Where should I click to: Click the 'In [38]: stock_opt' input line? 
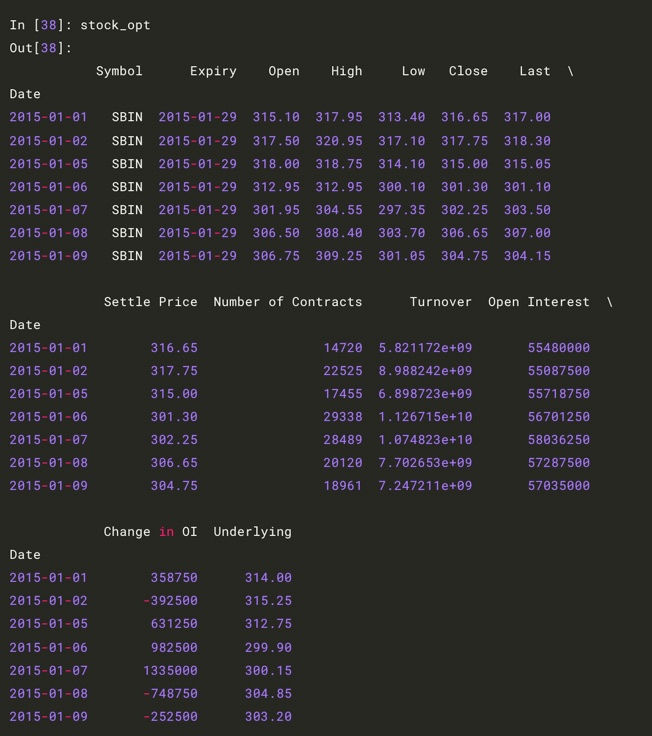(80, 25)
